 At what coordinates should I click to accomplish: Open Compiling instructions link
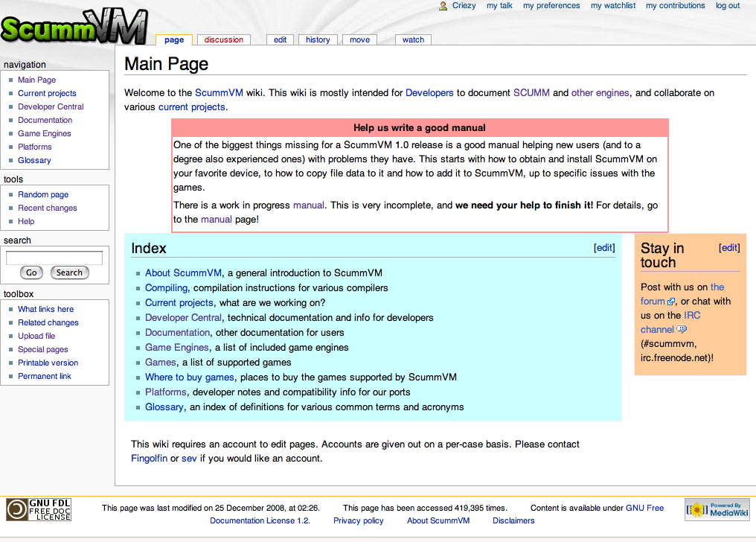167,288
